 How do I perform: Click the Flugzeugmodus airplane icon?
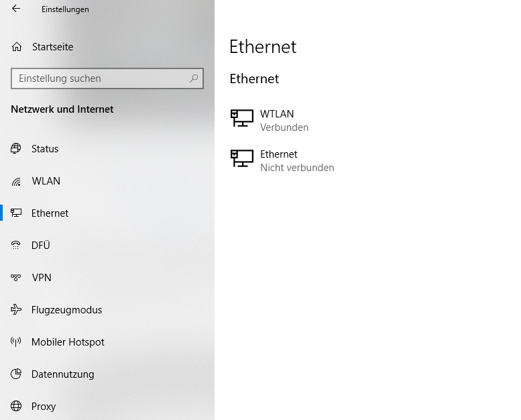[x=16, y=310]
